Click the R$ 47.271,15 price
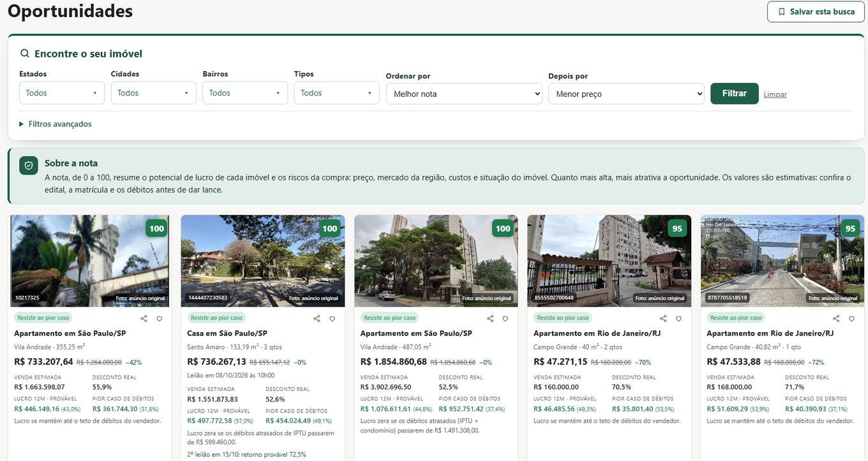Screen dimensions: 868x461 tap(560, 362)
